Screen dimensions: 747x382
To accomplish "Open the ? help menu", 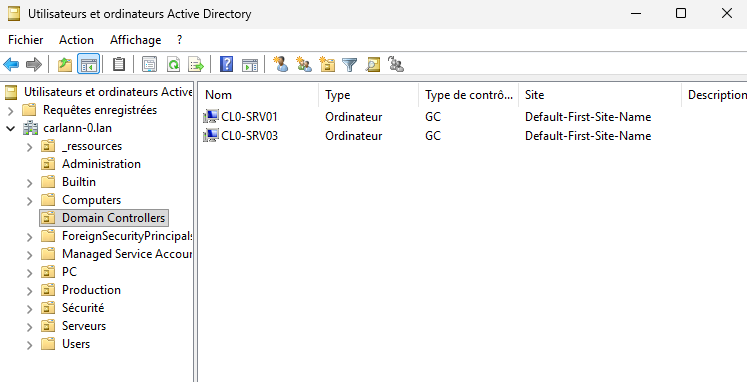I will [179, 40].
